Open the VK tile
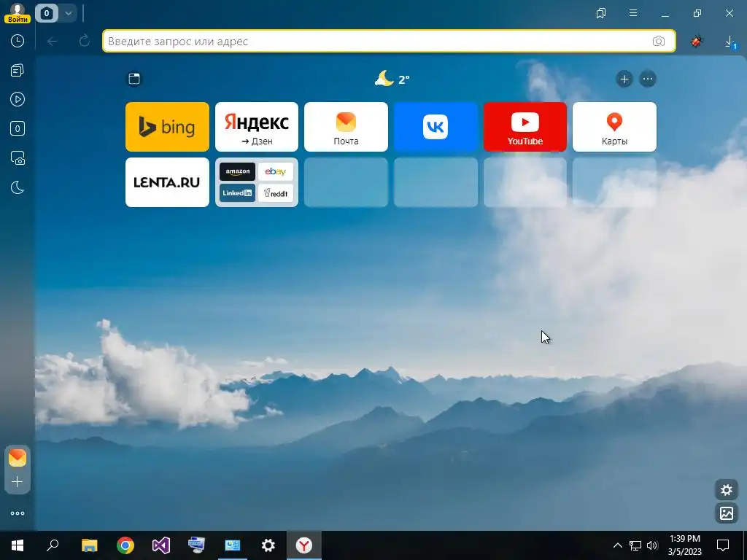747x560 pixels. pyautogui.click(x=436, y=127)
